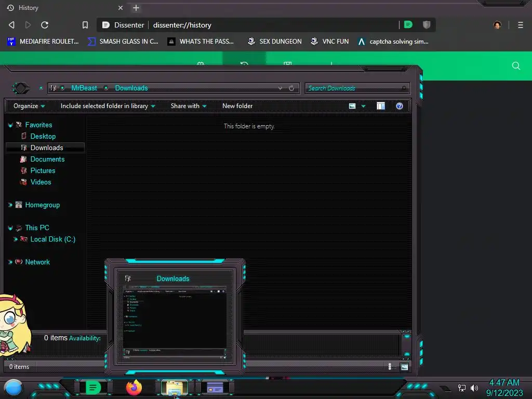Open Include selected folder in library menu
The height and width of the screenshot is (399, 532).
coord(108,106)
